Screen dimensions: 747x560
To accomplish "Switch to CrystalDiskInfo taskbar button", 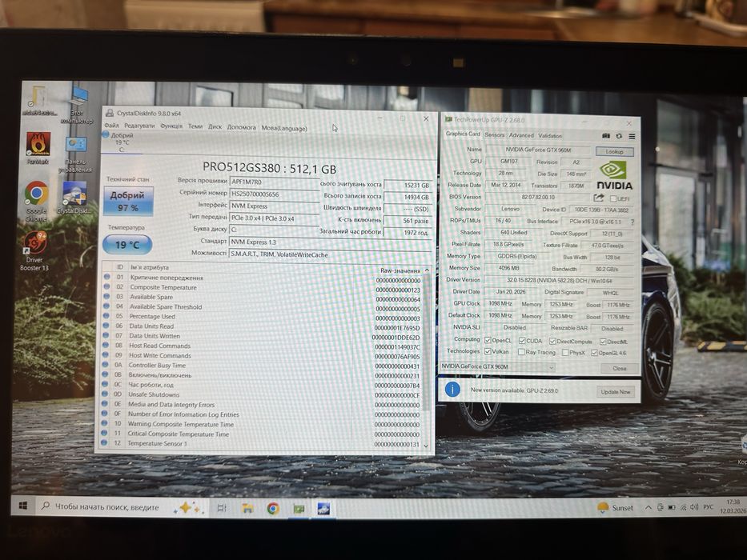I will tap(323, 509).
